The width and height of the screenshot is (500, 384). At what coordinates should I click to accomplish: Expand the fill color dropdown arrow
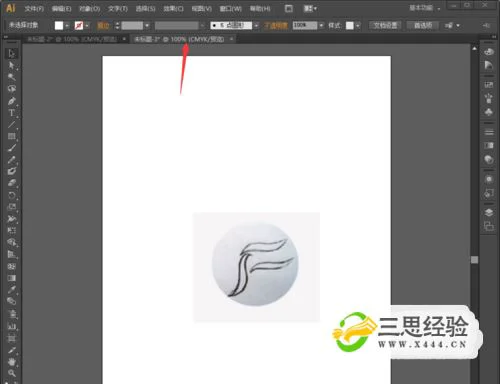(x=67, y=25)
